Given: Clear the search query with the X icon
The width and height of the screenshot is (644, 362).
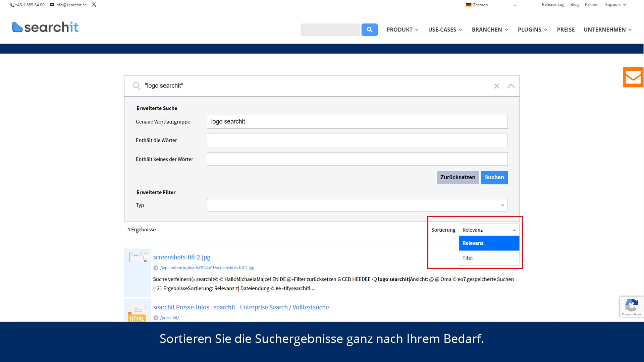Looking at the screenshot, I should [497, 86].
